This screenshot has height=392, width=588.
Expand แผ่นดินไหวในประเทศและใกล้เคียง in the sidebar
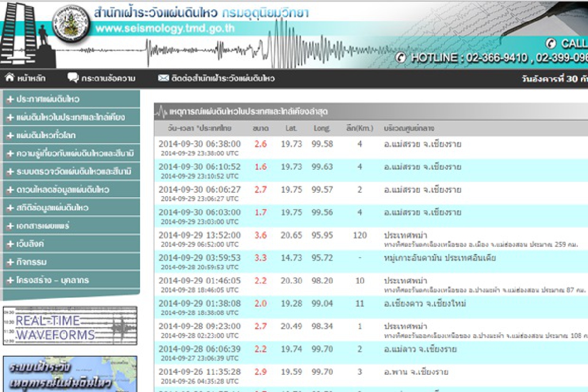click(71, 117)
